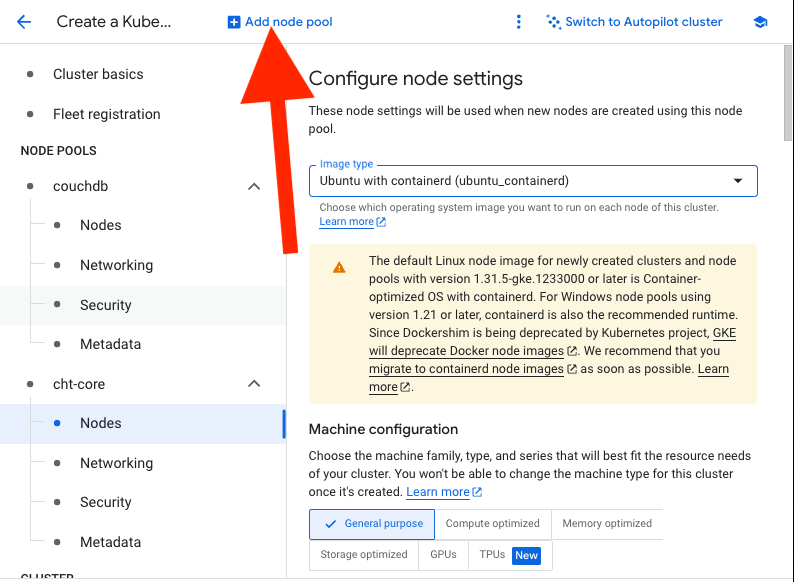Image resolution: width=794 pixels, height=582 pixels.
Task: Open the Image type dropdown
Action: tap(533, 181)
